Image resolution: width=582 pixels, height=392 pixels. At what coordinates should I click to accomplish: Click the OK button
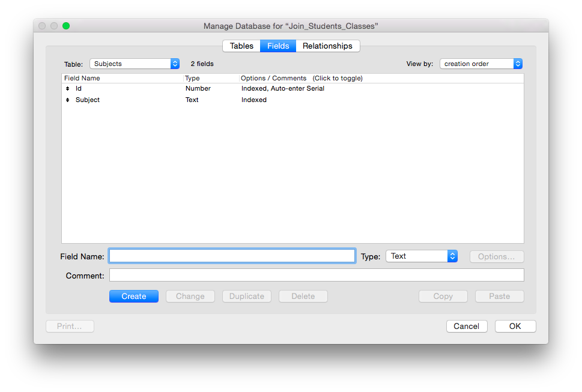(515, 327)
